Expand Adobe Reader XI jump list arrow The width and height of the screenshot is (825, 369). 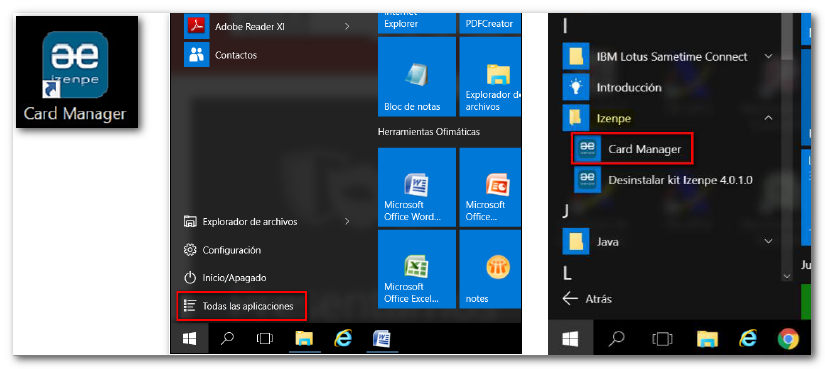coord(347,26)
